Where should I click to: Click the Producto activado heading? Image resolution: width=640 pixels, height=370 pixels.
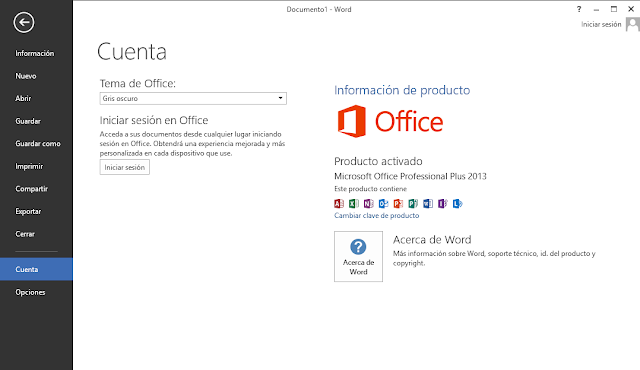coord(378,161)
